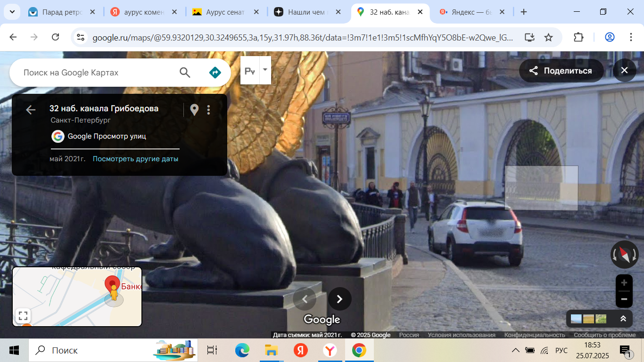The image size is (644, 362).
Task: Click the search magnifier icon in Google Maps
Action: [x=185, y=73]
